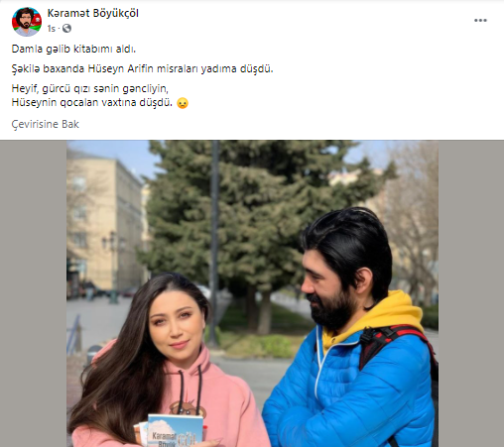Click the gray area right of photo
Image resolution: width=504 pixels, height=447 pixels.
point(471,293)
